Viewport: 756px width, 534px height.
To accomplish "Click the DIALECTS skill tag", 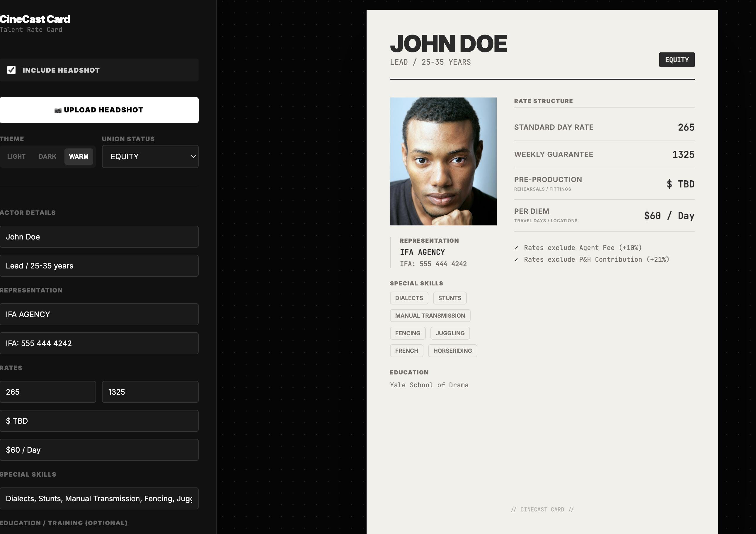I will 409,298.
